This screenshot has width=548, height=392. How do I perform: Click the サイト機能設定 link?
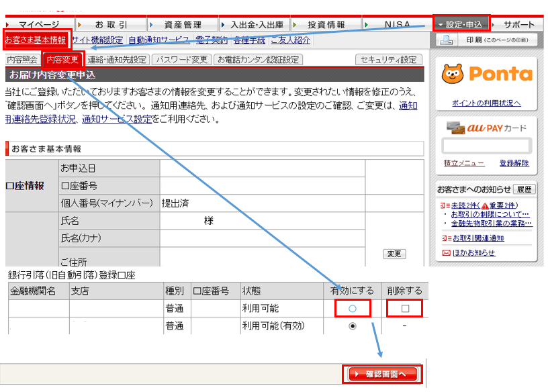[97, 40]
